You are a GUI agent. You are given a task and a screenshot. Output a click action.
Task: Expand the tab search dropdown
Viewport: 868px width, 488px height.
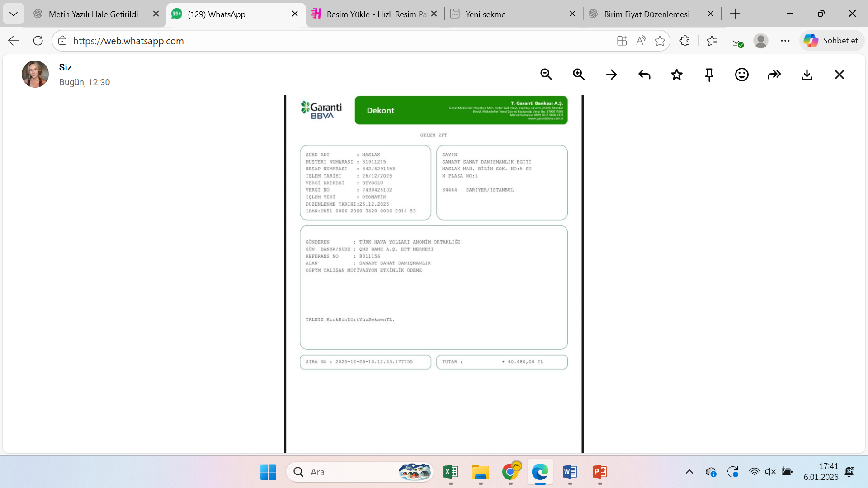point(14,14)
